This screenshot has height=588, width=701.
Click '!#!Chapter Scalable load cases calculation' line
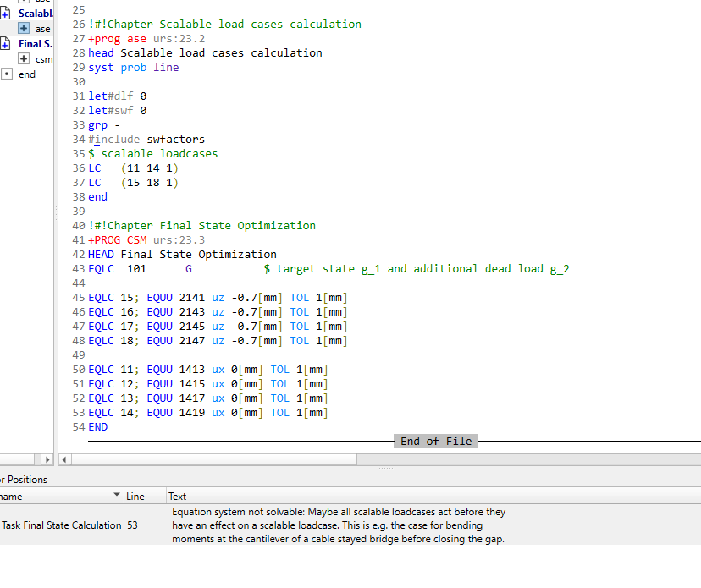tap(224, 25)
